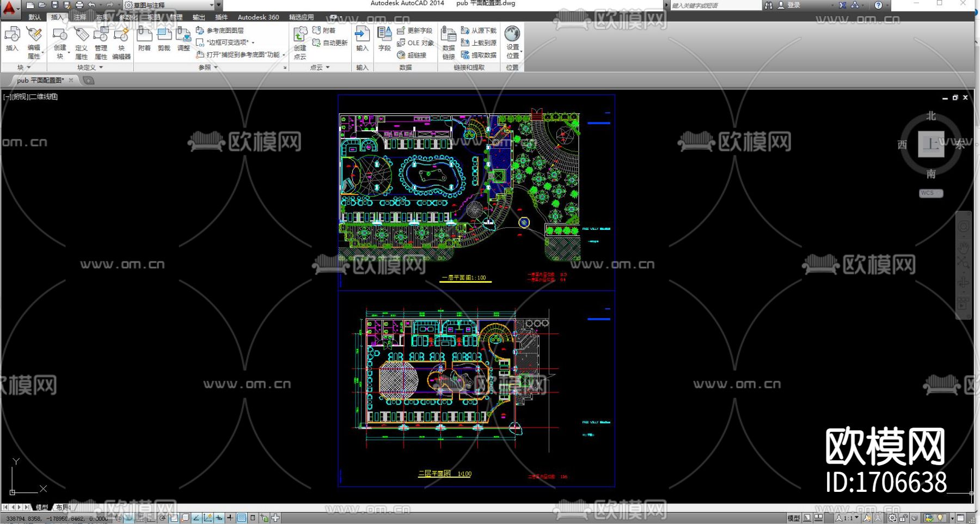This screenshot has height=524, width=980.
Task: Open the 数据链接 (Data Link) tool
Action: (x=449, y=42)
